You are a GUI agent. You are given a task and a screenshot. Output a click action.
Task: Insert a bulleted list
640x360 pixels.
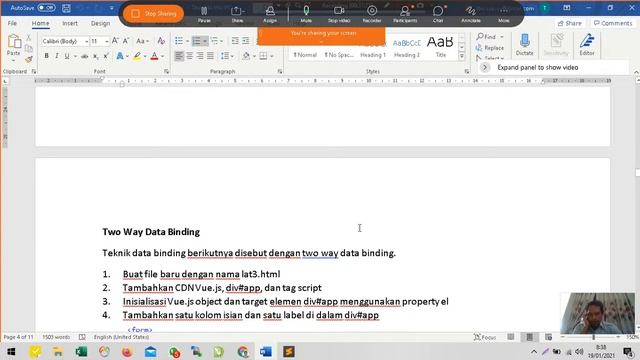click(179, 41)
